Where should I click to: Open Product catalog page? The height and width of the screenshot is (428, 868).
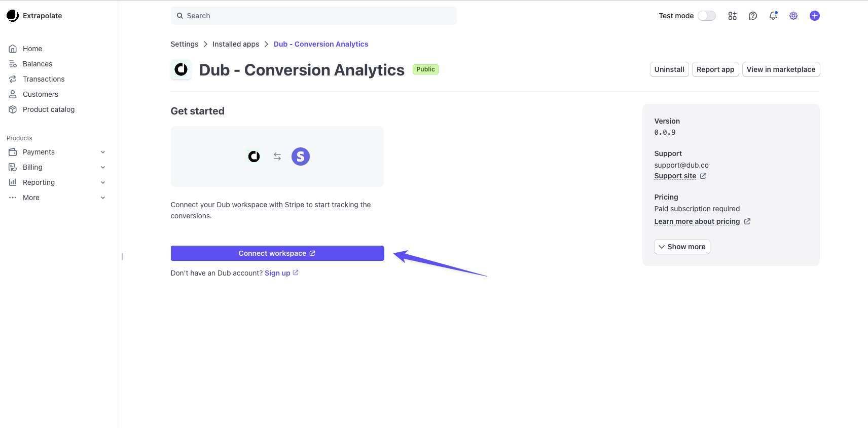tap(49, 109)
